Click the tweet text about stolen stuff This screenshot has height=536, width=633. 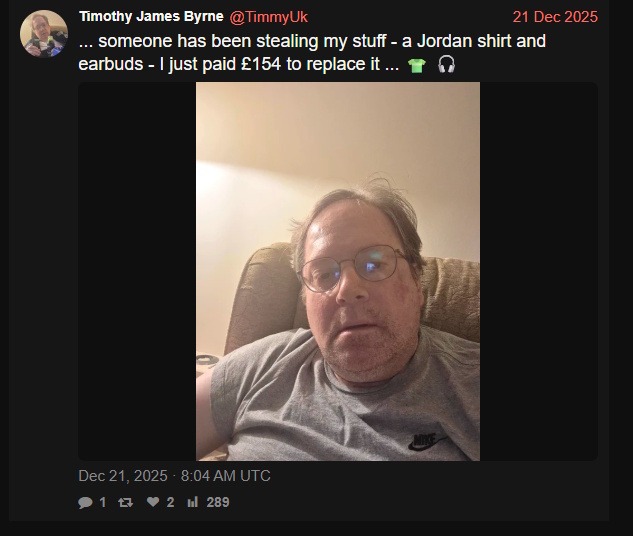click(312, 52)
